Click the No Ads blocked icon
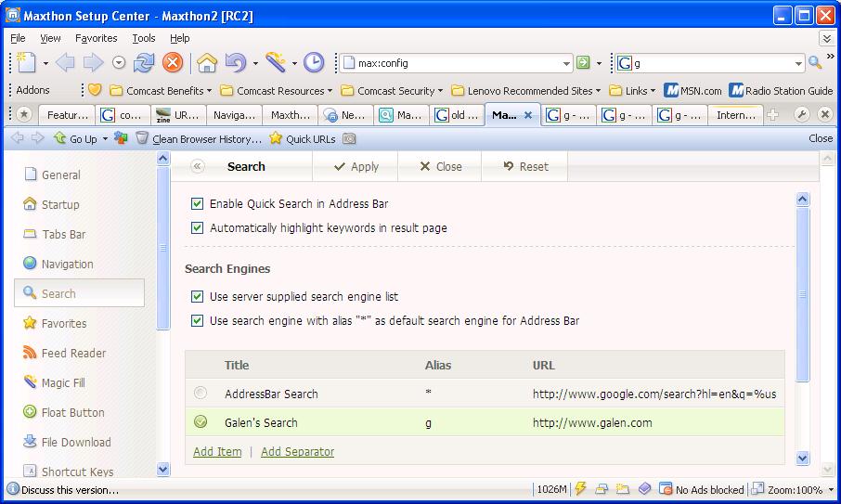 [x=666, y=488]
